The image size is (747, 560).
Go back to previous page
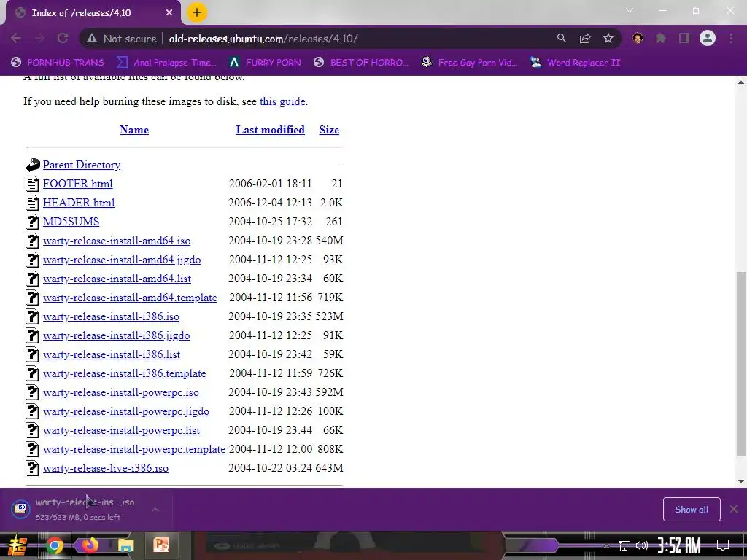16,39
